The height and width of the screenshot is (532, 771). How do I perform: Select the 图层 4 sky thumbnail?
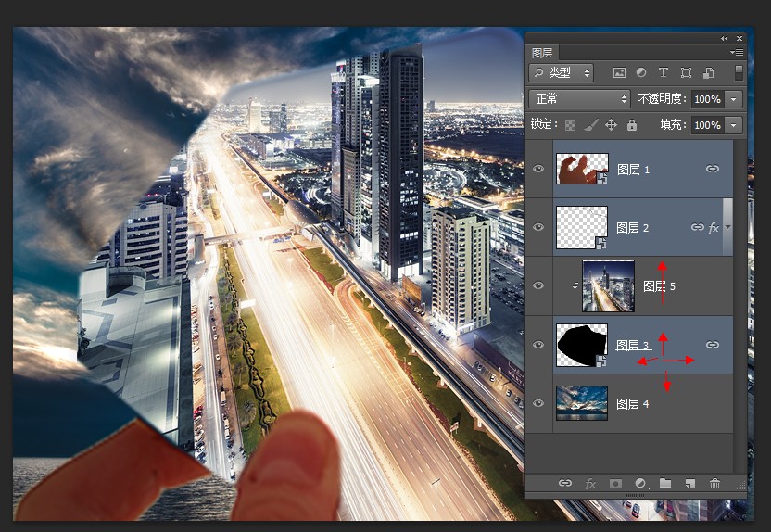tap(582, 403)
